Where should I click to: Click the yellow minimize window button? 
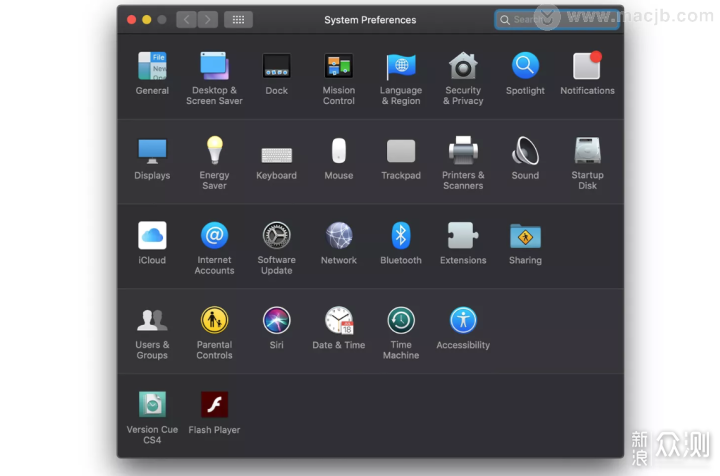point(146,20)
